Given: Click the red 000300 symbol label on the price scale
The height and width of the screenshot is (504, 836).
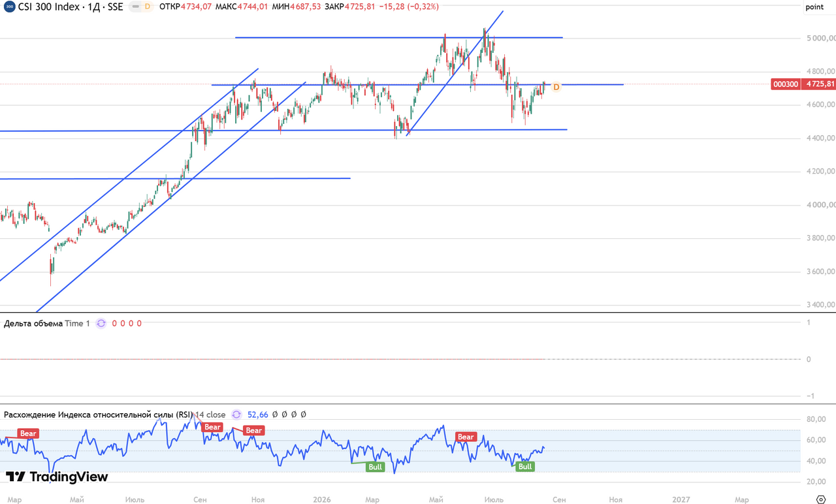Looking at the screenshot, I should [x=786, y=84].
